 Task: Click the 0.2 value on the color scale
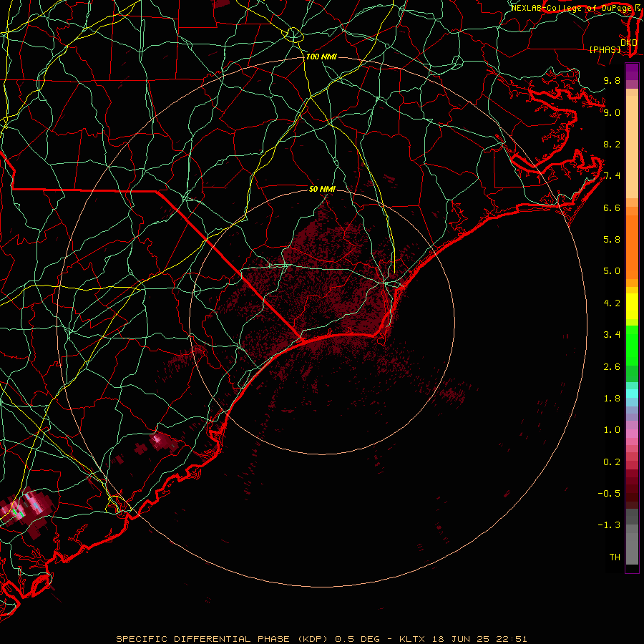612,462
